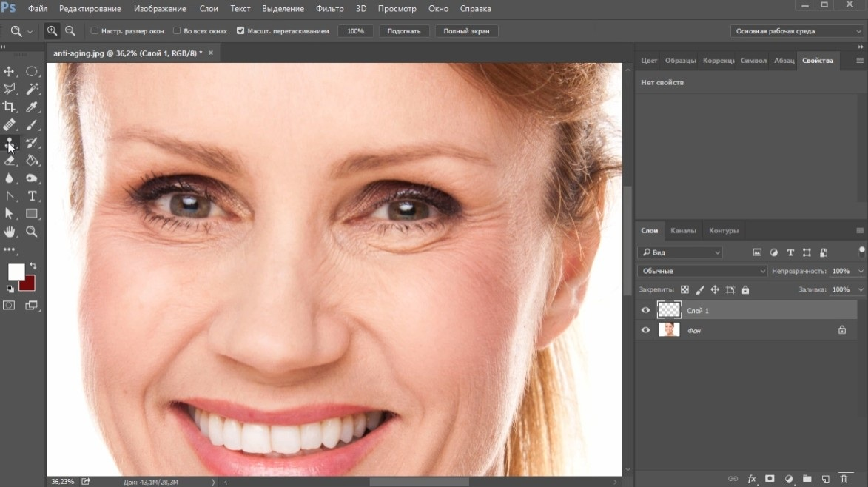Screen dimensions: 868x487
Task: Select the Brush tool
Action: click(32, 125)
